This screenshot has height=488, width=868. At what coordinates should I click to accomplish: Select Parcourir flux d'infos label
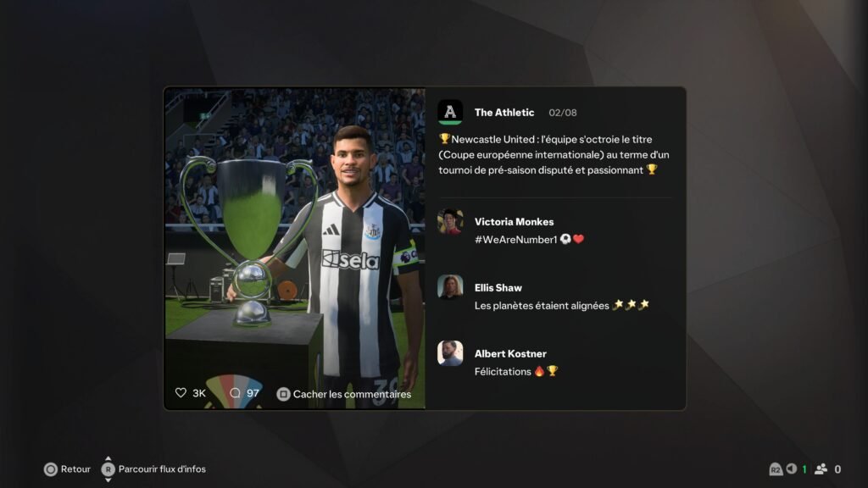162,469
